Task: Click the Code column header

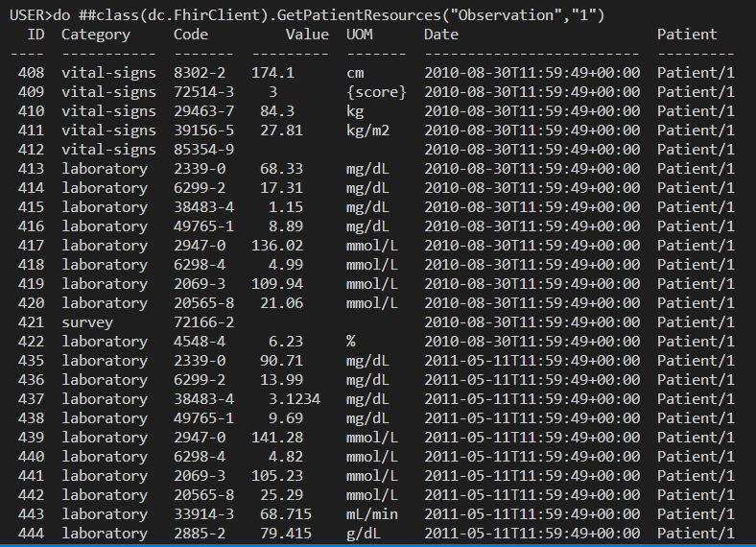Action: coord(191,35)
